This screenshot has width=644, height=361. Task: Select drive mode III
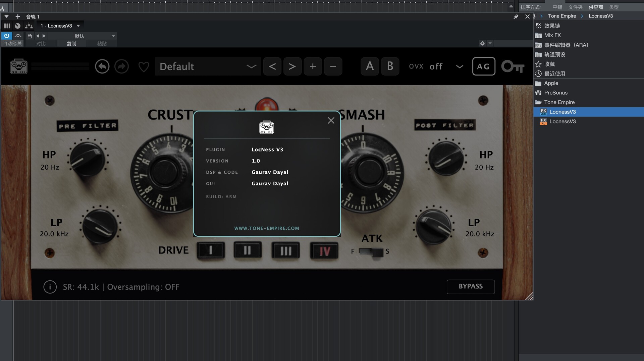286,251
